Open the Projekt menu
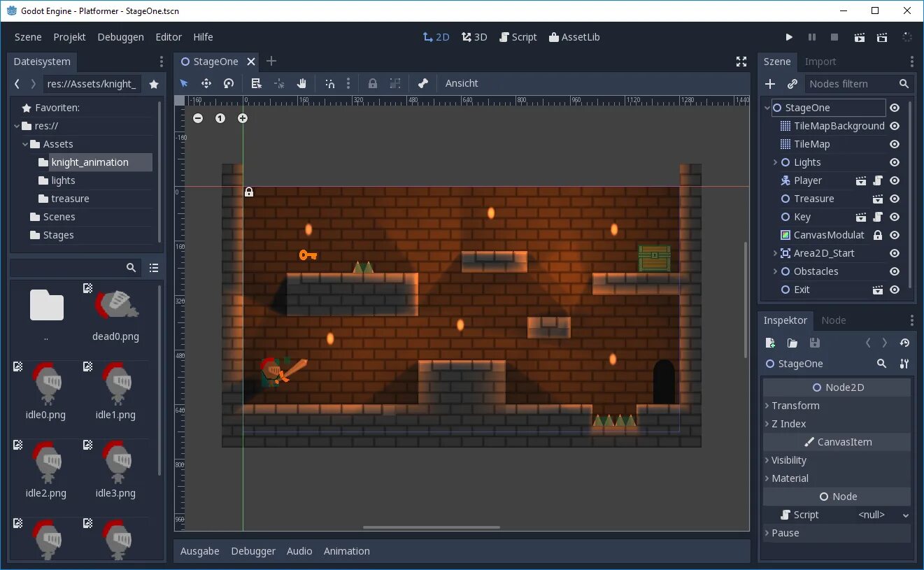Screen dimensions: 924x570 point(69,37)
